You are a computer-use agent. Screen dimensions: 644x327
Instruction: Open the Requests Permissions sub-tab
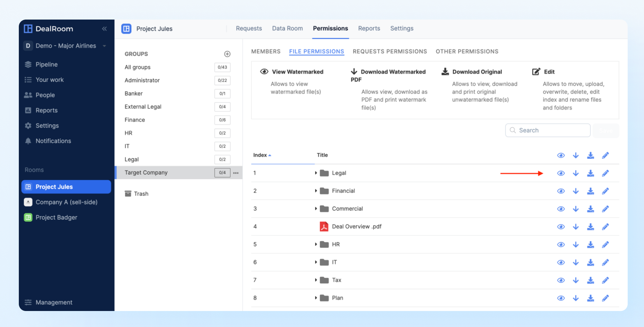[389, 52]
